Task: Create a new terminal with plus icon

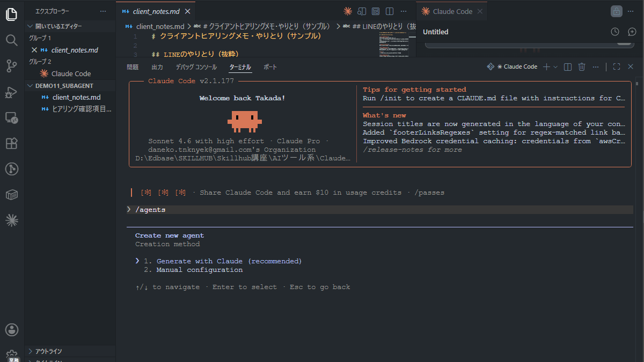Action: click(546, 67)
